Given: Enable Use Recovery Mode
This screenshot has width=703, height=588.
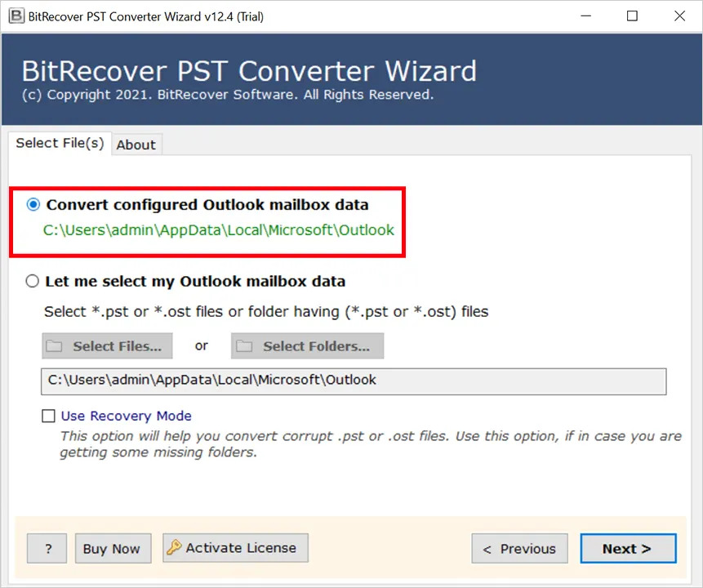Looking at the screenshot, I should [x=48, y=416].
